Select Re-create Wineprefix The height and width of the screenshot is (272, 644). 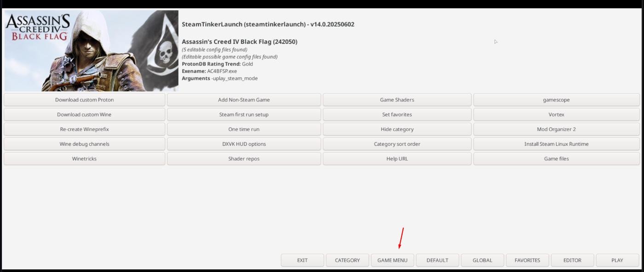click(x=84, y=129)
